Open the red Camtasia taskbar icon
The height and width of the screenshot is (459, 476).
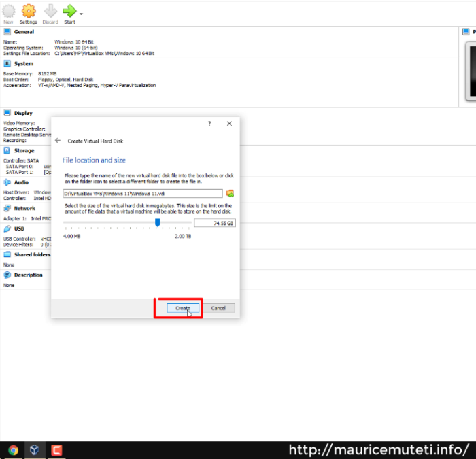coord(56,450)
